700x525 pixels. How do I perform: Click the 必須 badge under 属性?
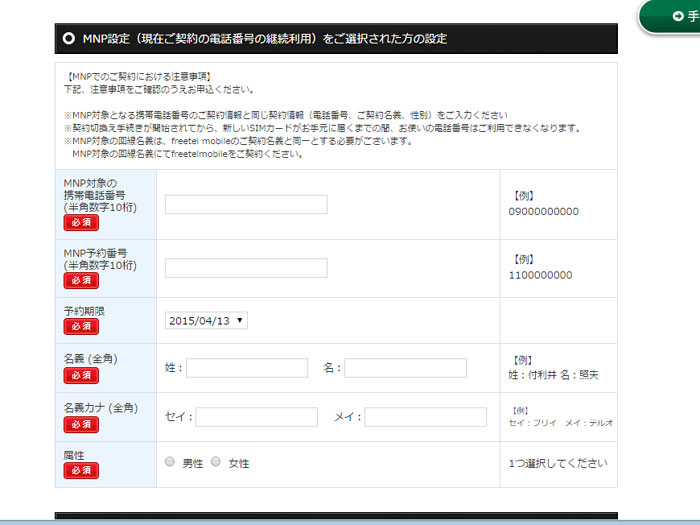pyautogui.click(x=81, y=470)
